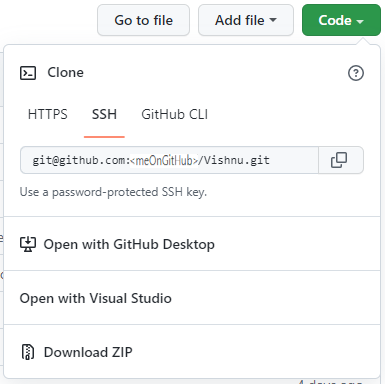Image resolution: width=385 pixels, height=384 pixels.
Task: Expand the green Code dropdown button
Action: point(341,20)
